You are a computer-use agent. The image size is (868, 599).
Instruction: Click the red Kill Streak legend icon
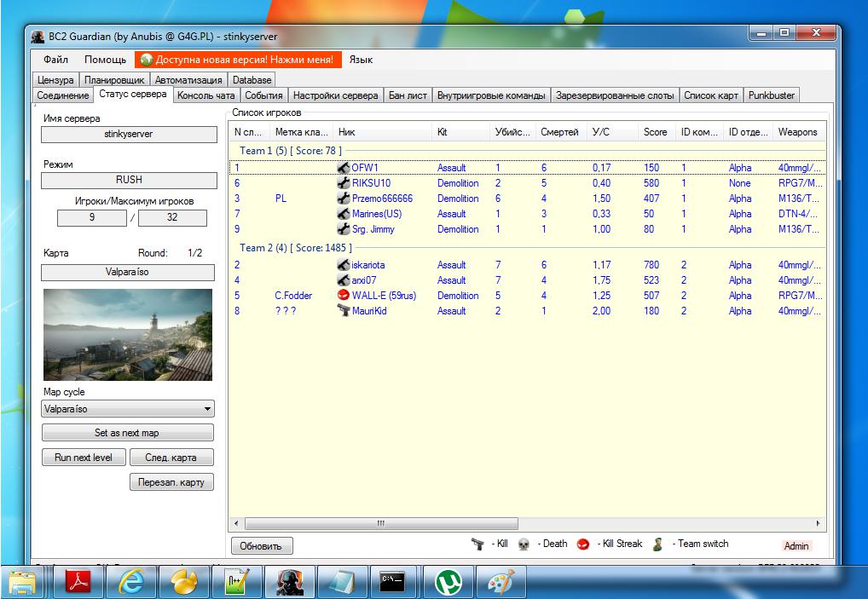(x=583, y=544)
